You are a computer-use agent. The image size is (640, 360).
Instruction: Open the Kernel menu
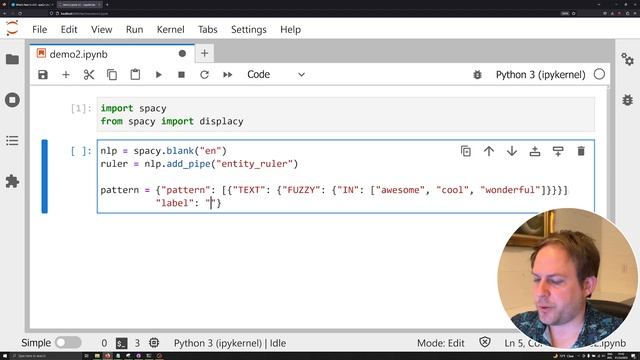coord(171,29)
